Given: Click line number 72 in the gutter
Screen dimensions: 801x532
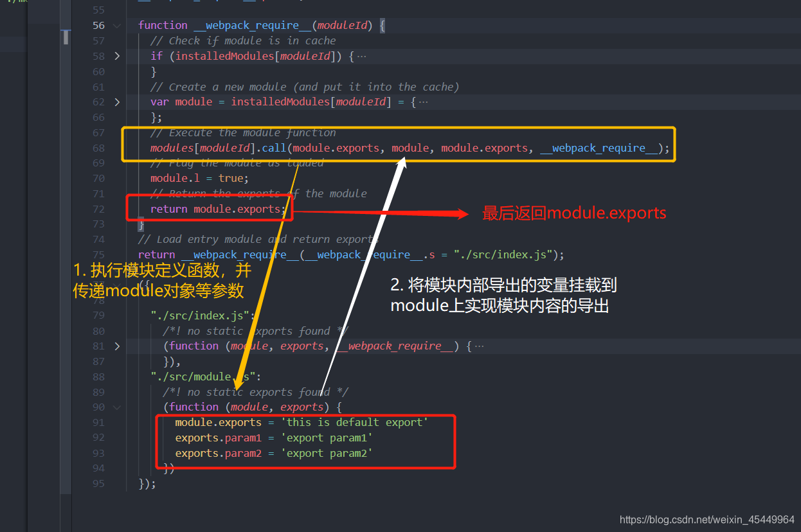Looking at the screenshot, I should click(98, 209).
